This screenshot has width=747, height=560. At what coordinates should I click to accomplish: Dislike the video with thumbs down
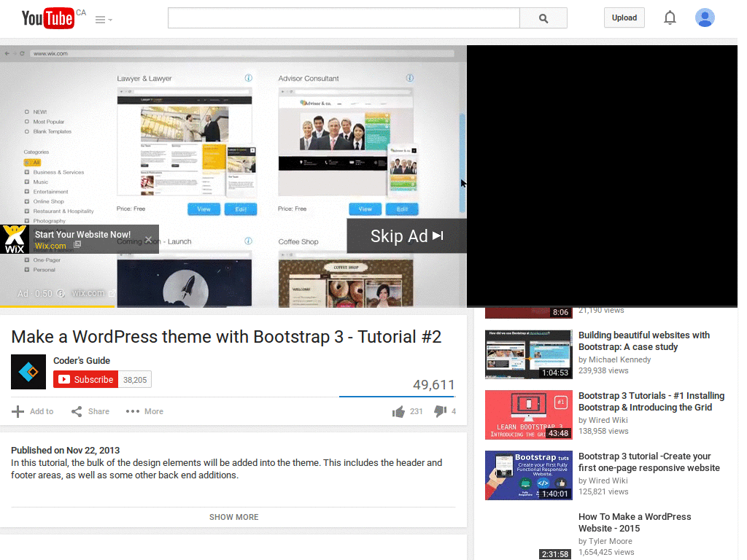(x=440, y=411)
